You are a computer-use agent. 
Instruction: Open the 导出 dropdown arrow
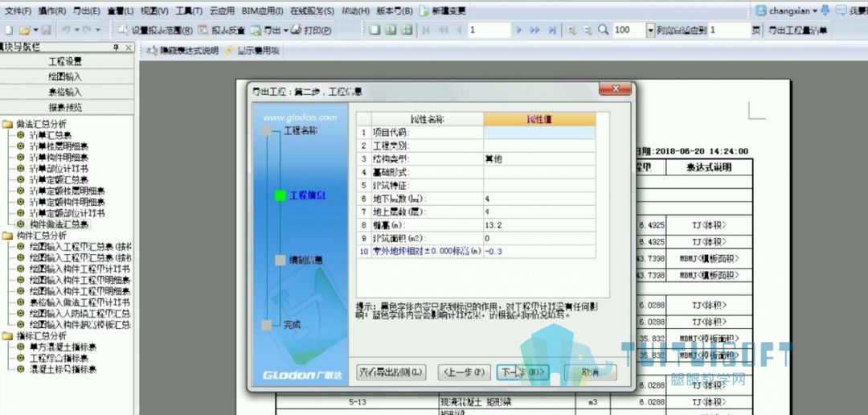285,31
